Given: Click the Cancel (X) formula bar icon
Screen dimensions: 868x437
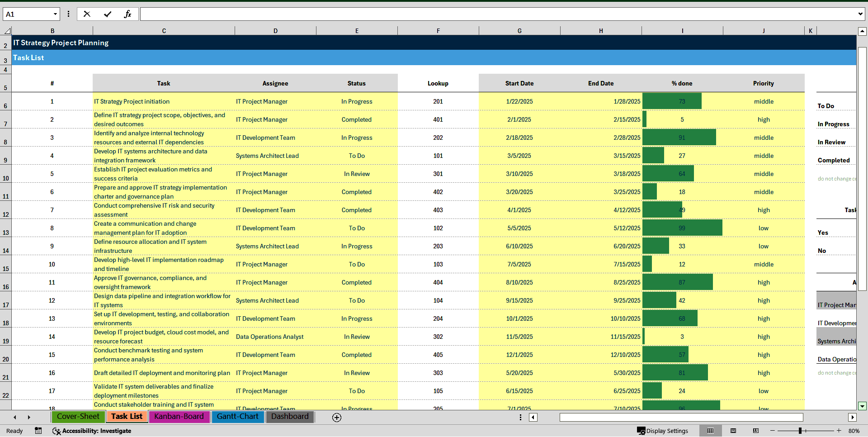Looking at the screenshot, I should click(x=87, y=14).
